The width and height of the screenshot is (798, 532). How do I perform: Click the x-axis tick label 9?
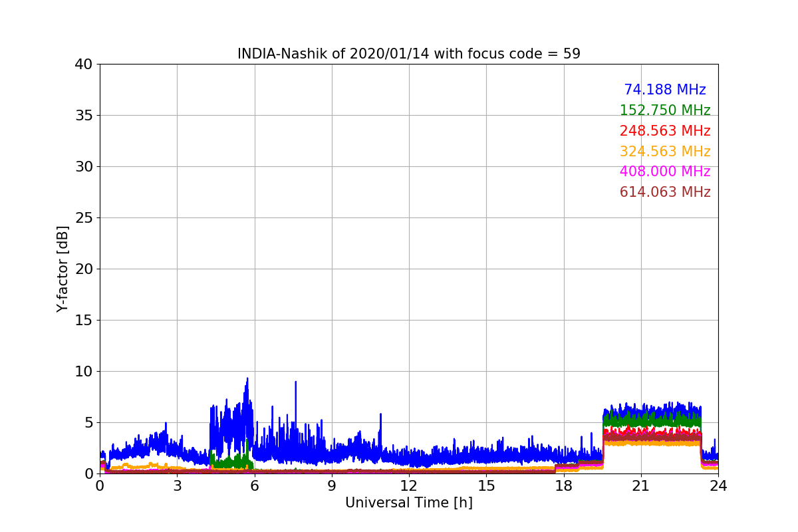332,486
